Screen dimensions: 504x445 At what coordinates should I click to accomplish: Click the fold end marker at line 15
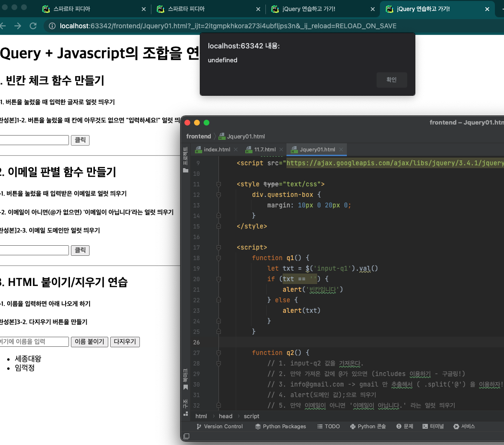[x=218, y=227]
